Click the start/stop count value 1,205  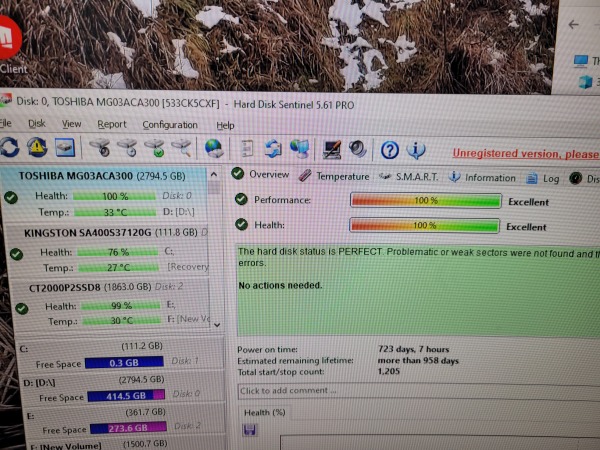(389, 371)
